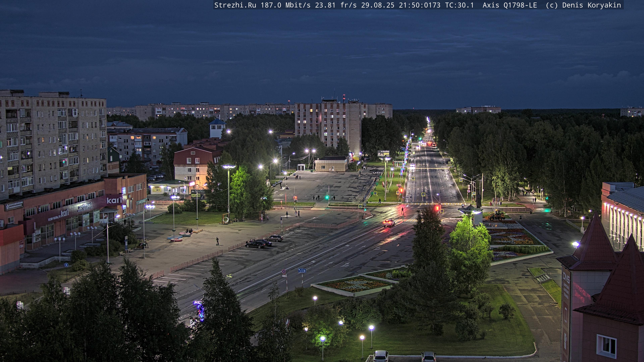
Task: Click the "23.81 fr/s" frame rate value
Action: coord(336,5)
